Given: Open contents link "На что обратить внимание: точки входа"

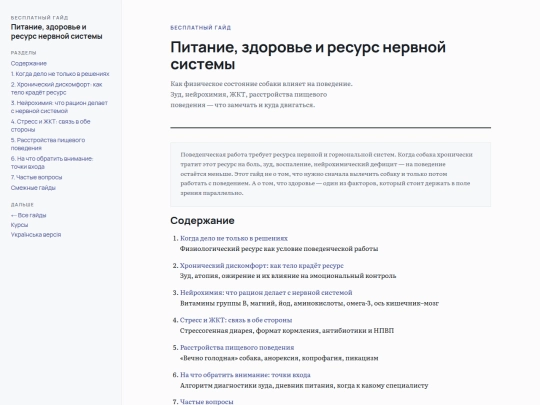Looking at the screenshot, I should coord(245,375).
